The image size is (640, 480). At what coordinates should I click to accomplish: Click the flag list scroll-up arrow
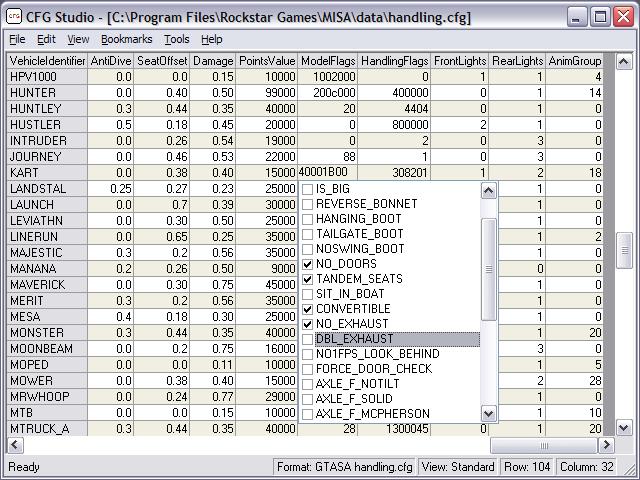pos(489,191)
